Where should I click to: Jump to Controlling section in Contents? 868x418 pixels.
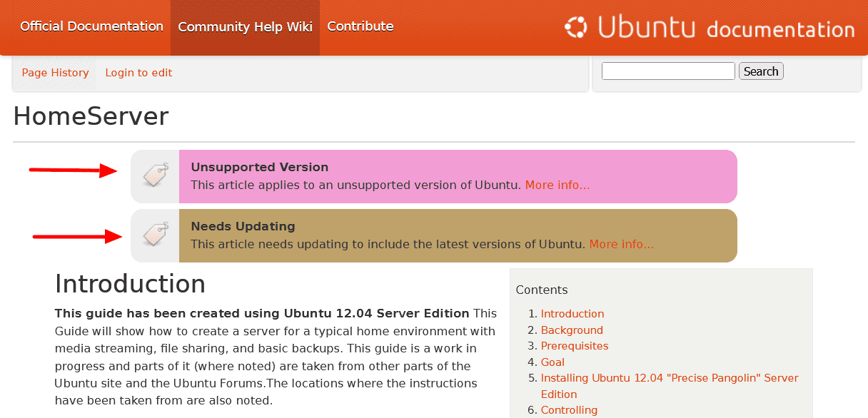pos(569,410)
